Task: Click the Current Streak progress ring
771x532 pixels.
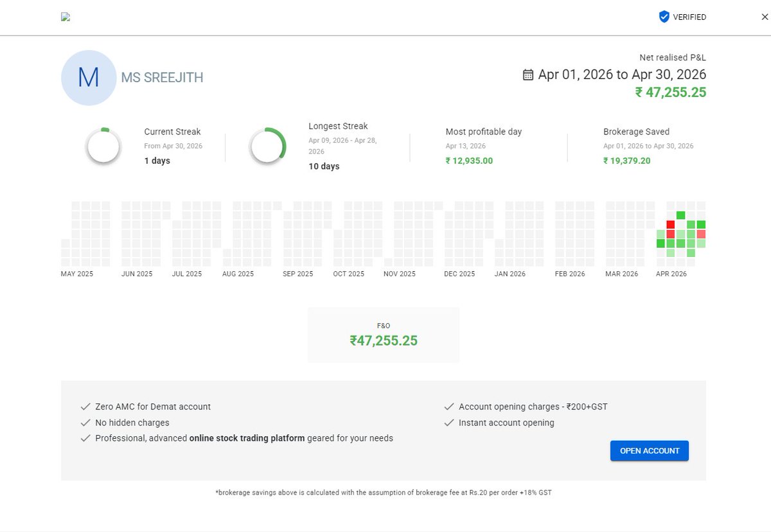Action: (x=103, y=146)
